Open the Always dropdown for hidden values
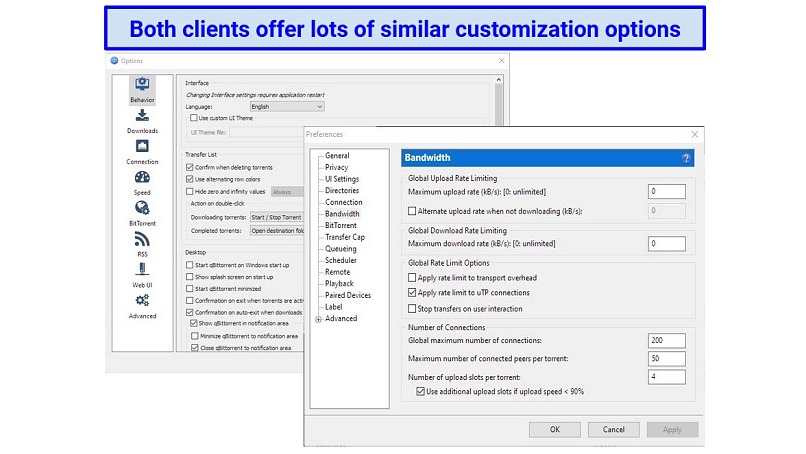 [288, 192]
